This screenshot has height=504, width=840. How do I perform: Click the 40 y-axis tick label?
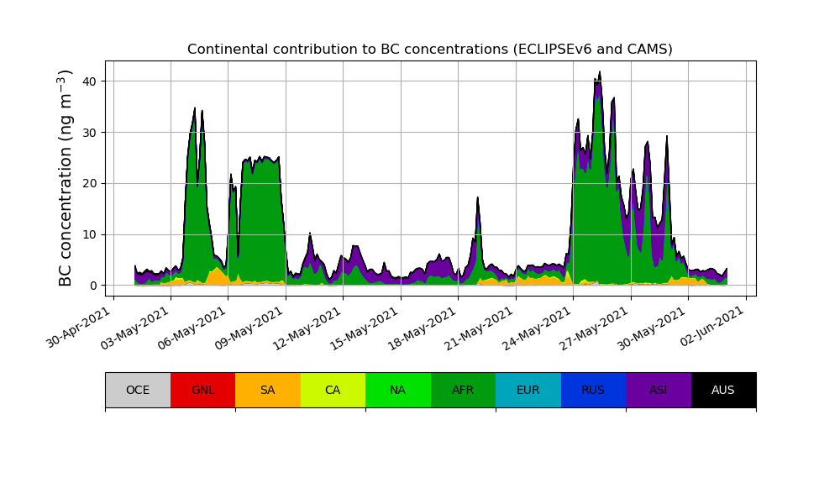88,81
